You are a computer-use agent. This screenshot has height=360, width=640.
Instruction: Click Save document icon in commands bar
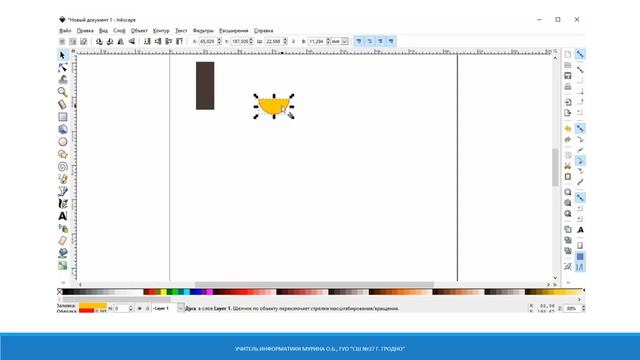click(568, 76)
